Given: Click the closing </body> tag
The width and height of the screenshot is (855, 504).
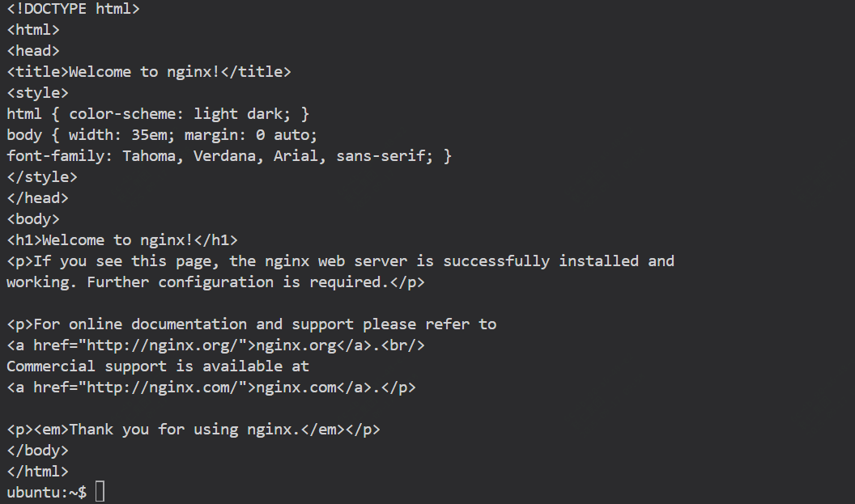Looking at the screenshot, I should coord(37,451).
